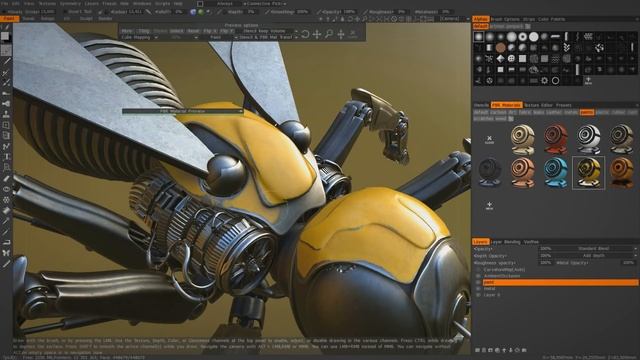
Task: Open the Symmetry menu
Action: coord(70,3)
